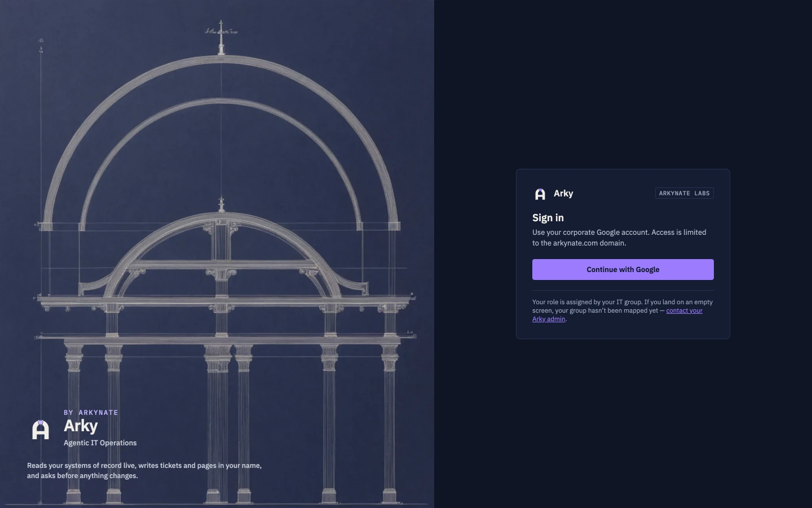Click the large Arky logo beside the tagline
This screenshot has height=508, width=812.
[41, 430]
